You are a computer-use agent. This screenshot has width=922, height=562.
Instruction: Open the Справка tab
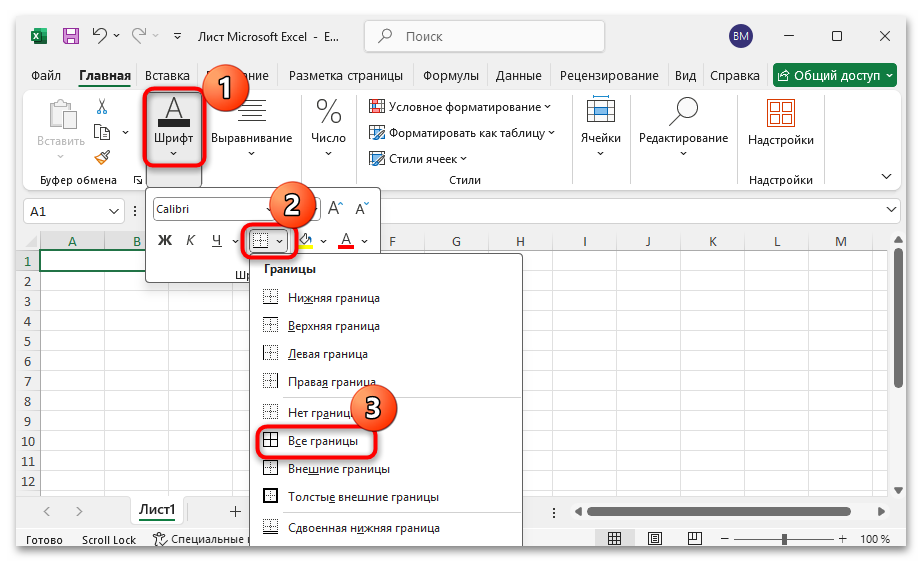734,75
